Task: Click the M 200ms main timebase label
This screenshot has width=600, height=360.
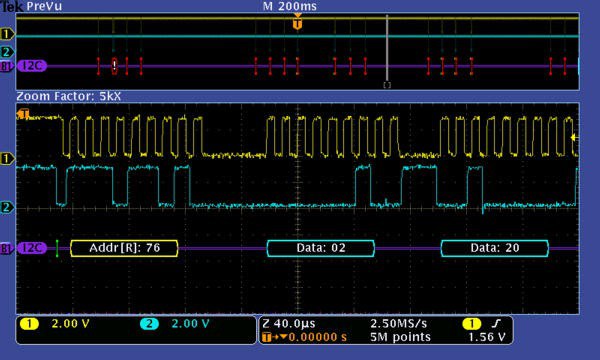Action: pyautogui.click(x=290, y=6)
